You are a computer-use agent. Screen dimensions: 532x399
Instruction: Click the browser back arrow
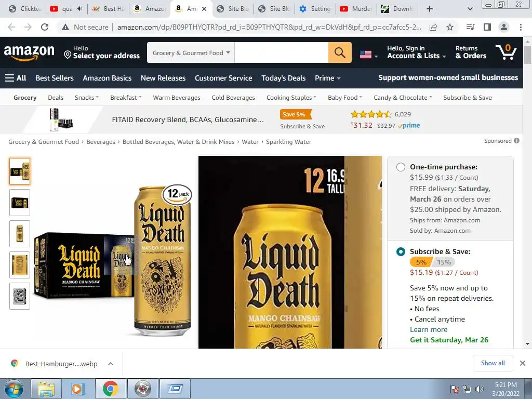coord(11,27)
